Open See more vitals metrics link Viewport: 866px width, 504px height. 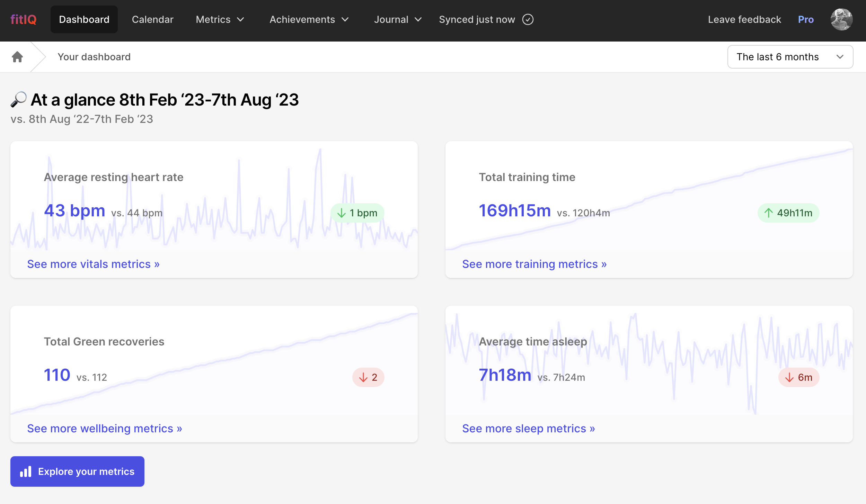[93, 264]
